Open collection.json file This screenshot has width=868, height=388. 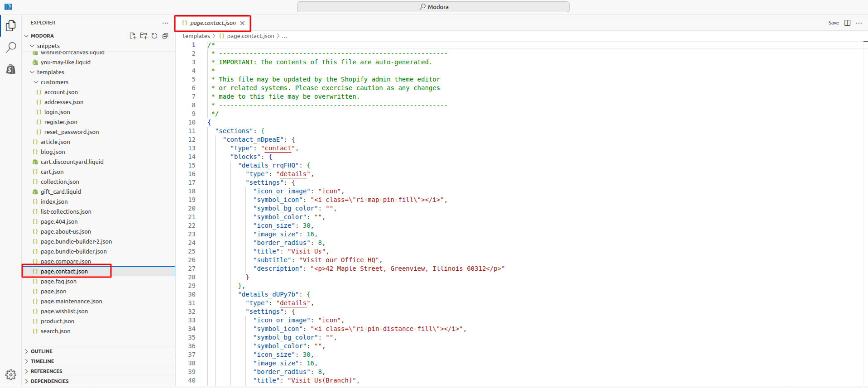(x=60, y=182)
